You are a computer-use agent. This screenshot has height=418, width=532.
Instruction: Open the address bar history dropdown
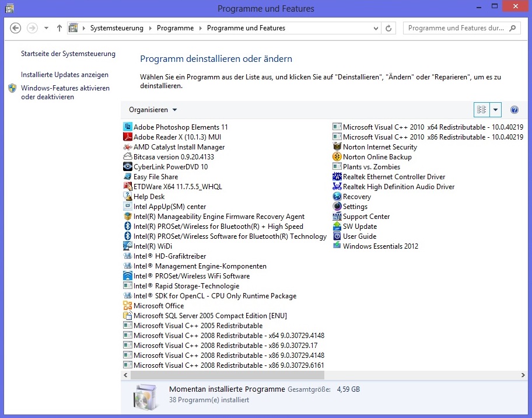376,28
